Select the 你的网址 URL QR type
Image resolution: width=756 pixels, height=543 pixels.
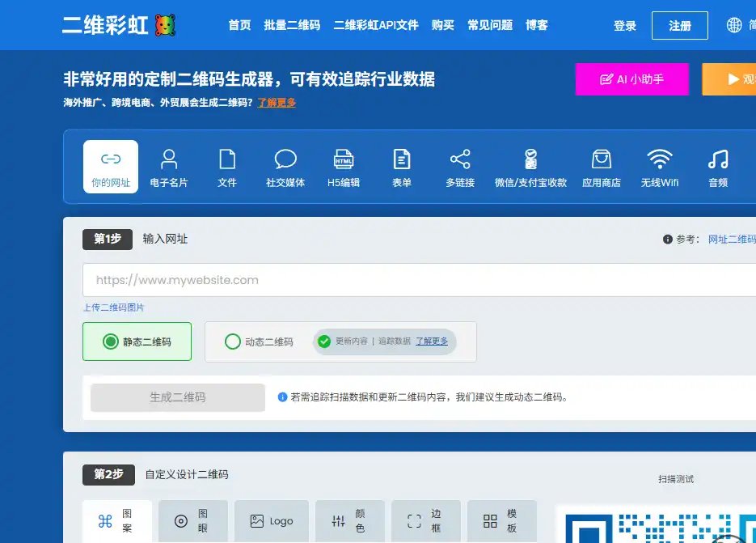(111, 167)
